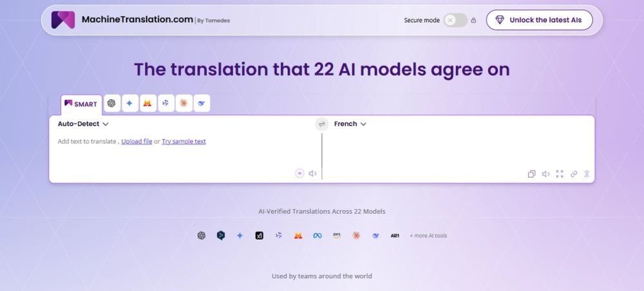
Task: Click the xAI logo in the AI tools row
Action: click(x=259, y=236)
